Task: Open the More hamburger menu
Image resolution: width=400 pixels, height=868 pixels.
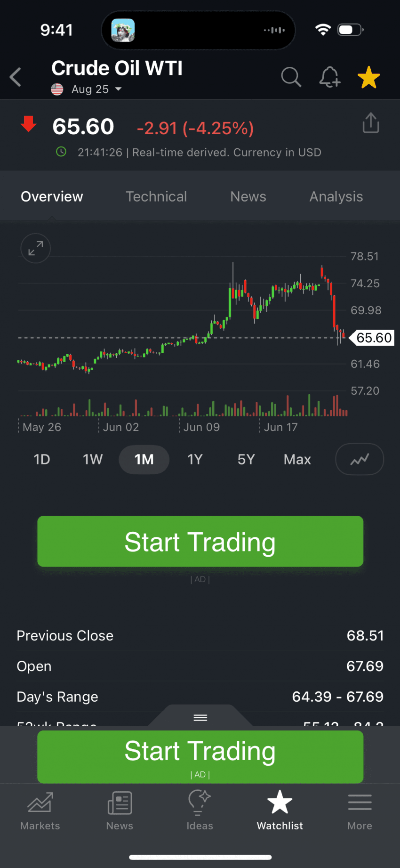Action: coord(360,811)
